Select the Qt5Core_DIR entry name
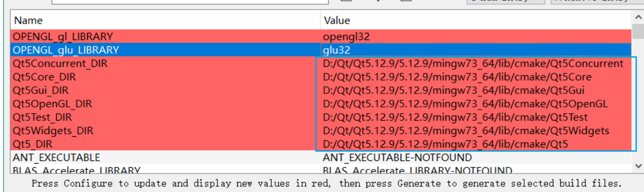The height and width of the screenshot is (192, 644). click(x=44, y=77)
